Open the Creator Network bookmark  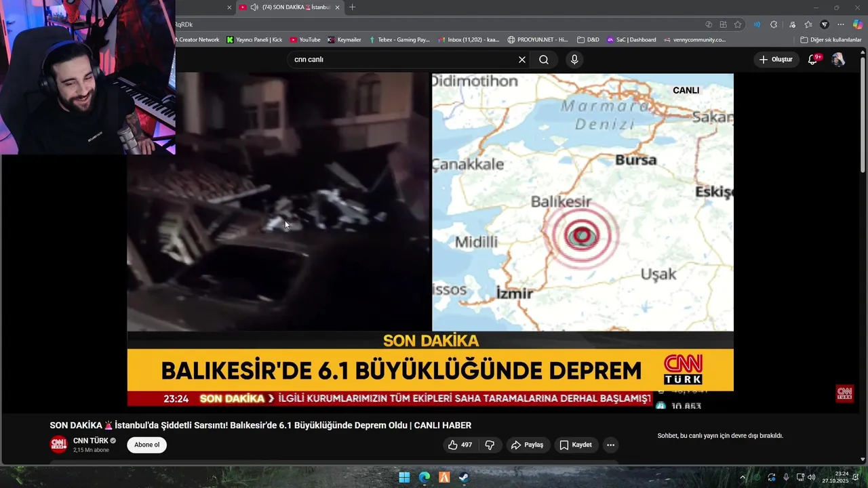pyautogui.click(x=197, y=40)
